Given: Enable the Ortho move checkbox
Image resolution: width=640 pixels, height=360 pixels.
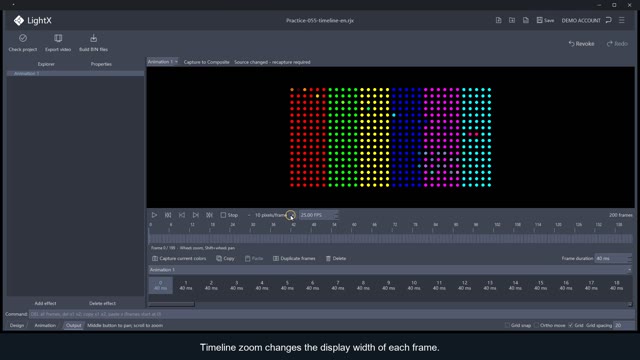Looking at the screenshot, I should pyautogui.click(x=536, y=325).
